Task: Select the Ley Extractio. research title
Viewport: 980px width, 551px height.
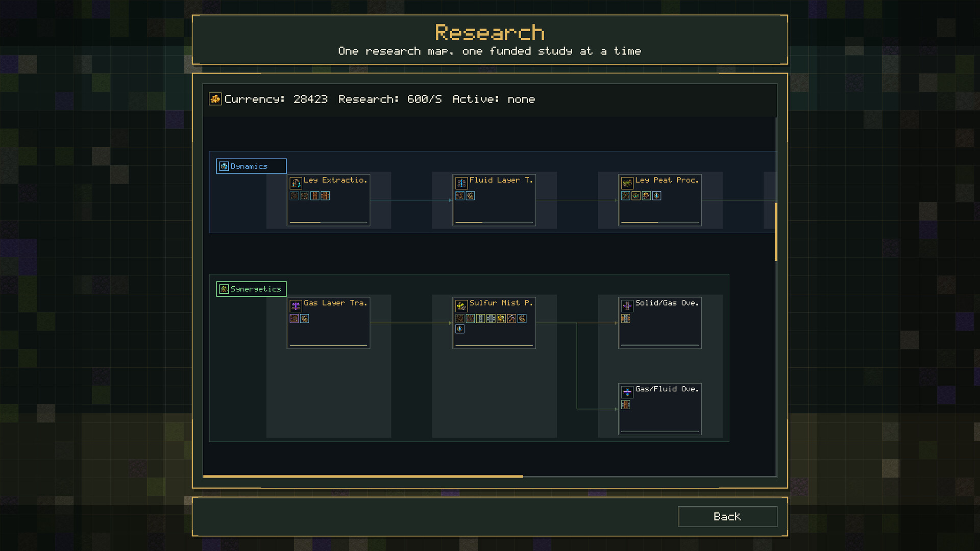Action: (x=335, y=180)
